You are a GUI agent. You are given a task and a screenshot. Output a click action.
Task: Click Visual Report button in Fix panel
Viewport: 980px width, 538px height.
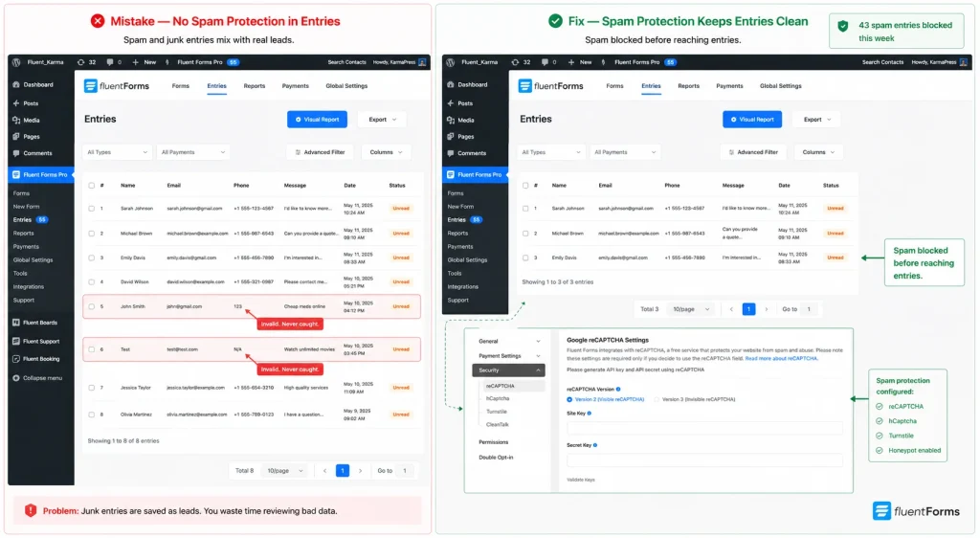[752, 120]
